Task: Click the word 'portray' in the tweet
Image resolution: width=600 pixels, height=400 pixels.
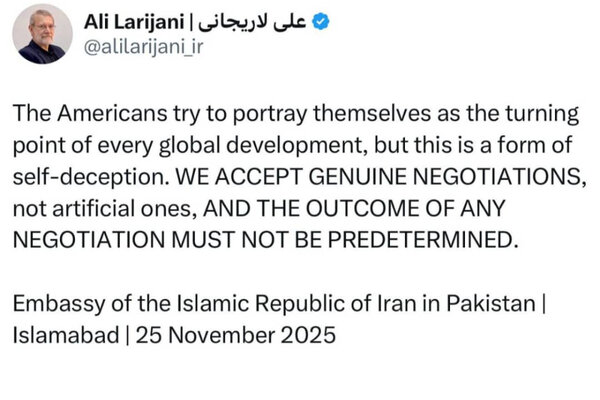Action: tap(270, 114)
